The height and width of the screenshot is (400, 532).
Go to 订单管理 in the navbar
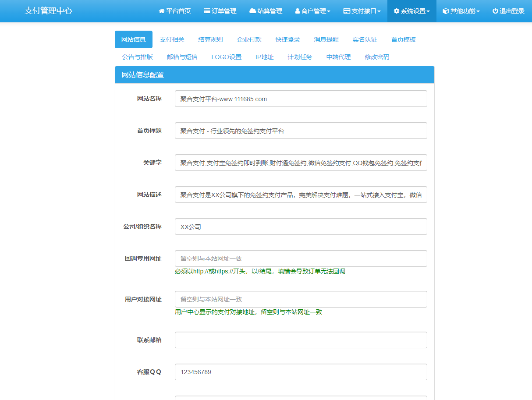tap(220, 11)
